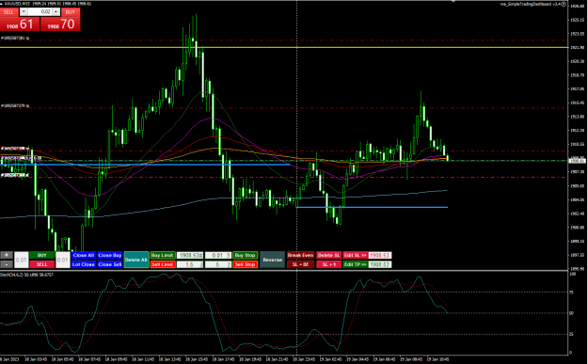Click the 0.01 field left of Buy Stop

218,255
